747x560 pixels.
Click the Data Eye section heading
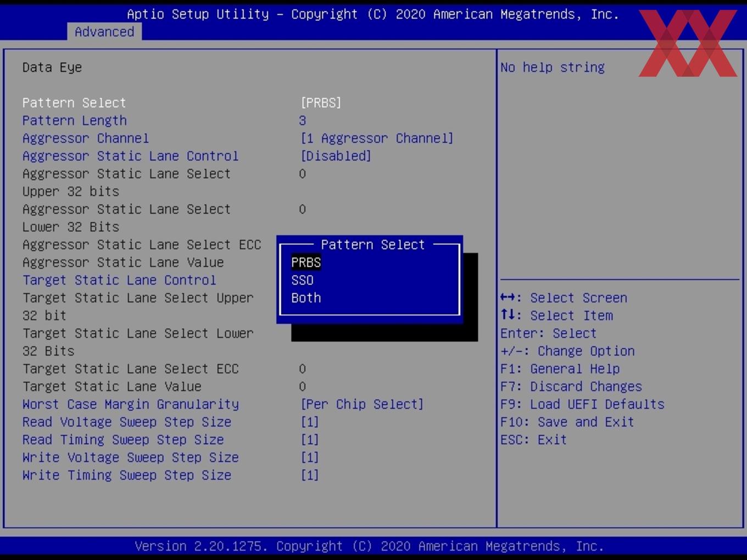52,68
